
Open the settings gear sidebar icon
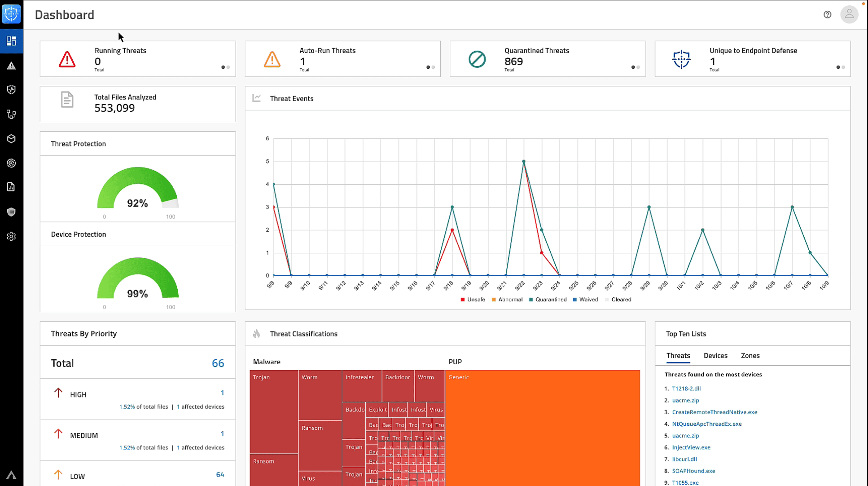coord(11,236)
